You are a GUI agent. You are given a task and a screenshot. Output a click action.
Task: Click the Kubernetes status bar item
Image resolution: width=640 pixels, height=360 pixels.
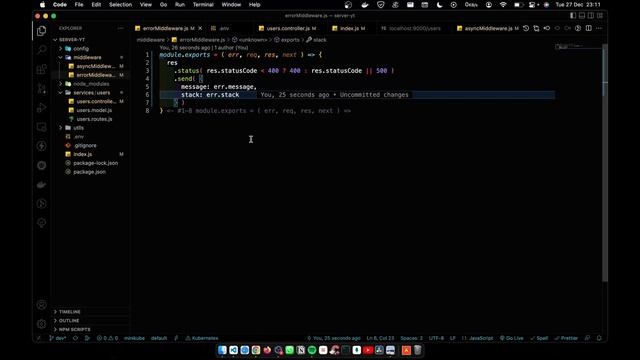(x=202, y=338)
